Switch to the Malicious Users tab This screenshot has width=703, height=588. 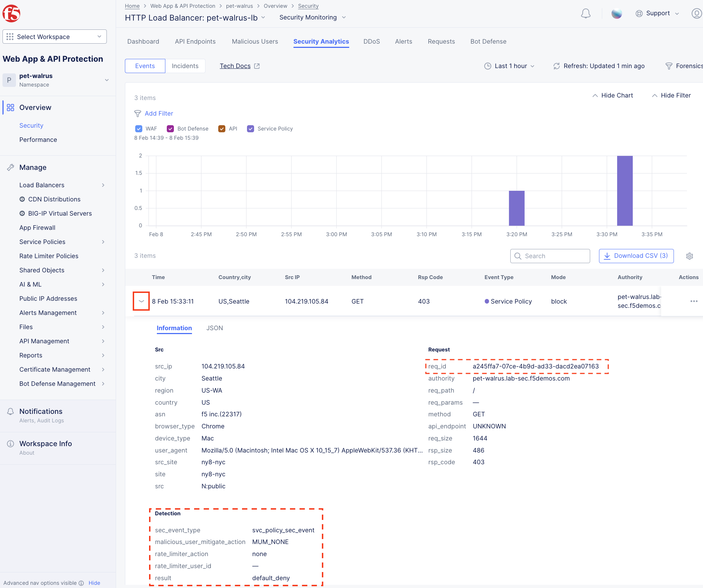(x=255, y=41)
